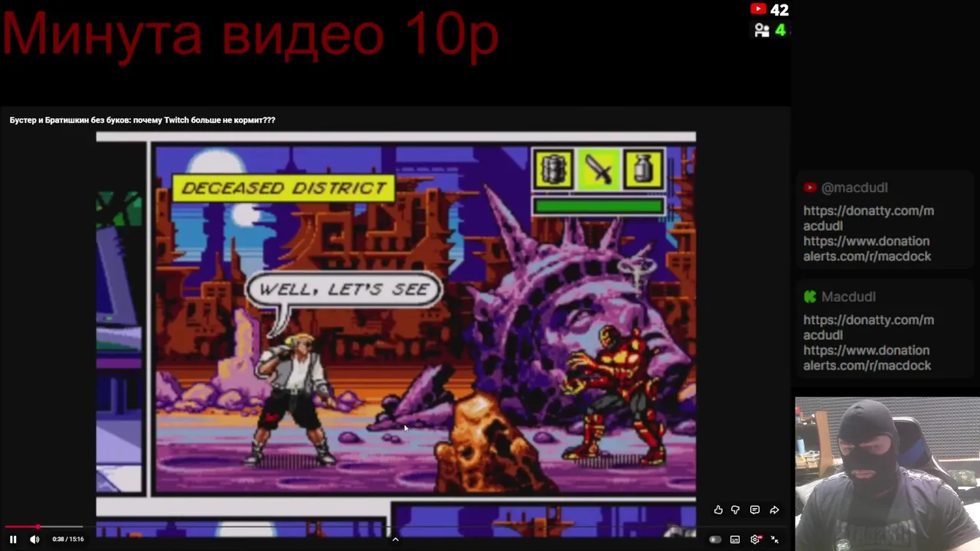Exit fullscreen with the collapse arrows icon
The width and height of the screenshot is (980, 551).
coord(775,540)
